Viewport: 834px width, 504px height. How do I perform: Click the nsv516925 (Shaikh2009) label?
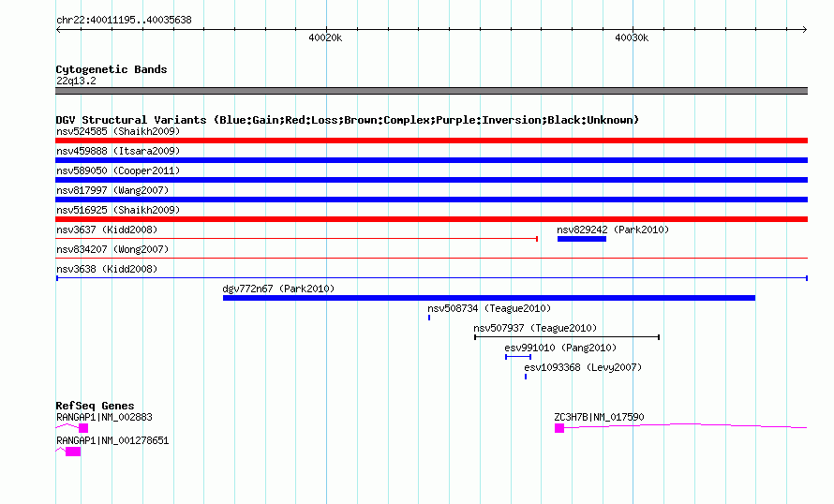[118, 210]
